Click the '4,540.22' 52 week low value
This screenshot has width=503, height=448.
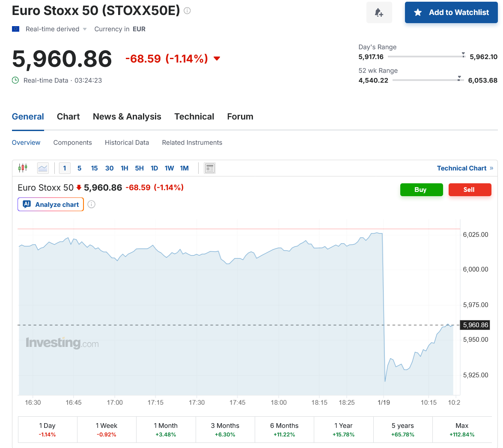coord(373,80)
